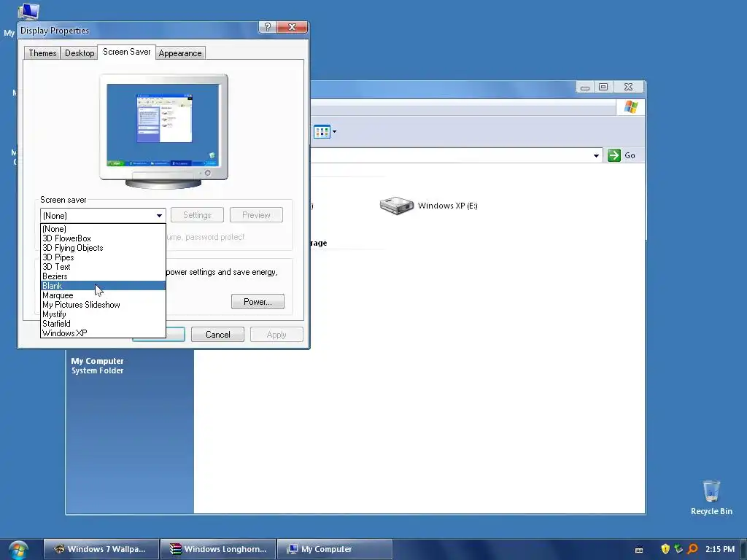Click the My Computer System Folder details text
Viewport: 747px width, 560px height.
[x=97, y=366]
